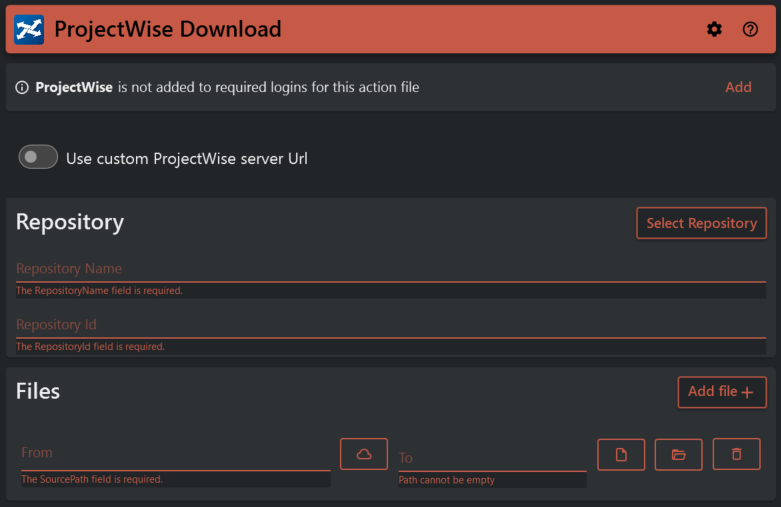
Task: Focus the Repository Name field
Action: coord(390,269)
